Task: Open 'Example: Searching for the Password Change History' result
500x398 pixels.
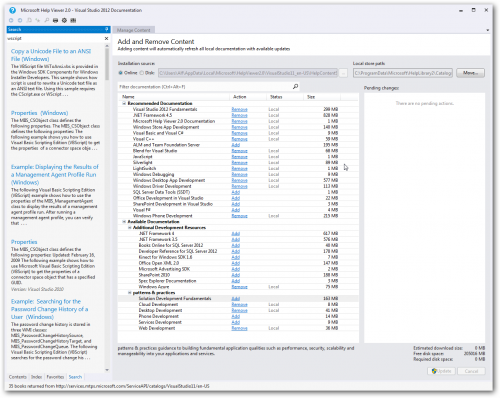Action: (49, 309)
